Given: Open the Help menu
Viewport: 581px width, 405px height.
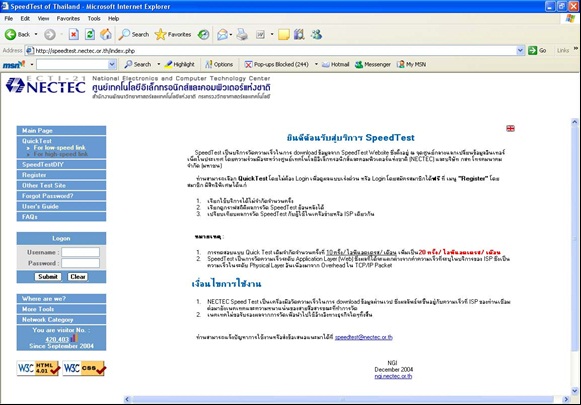Looking at the screenshot, I should point(113,18).
